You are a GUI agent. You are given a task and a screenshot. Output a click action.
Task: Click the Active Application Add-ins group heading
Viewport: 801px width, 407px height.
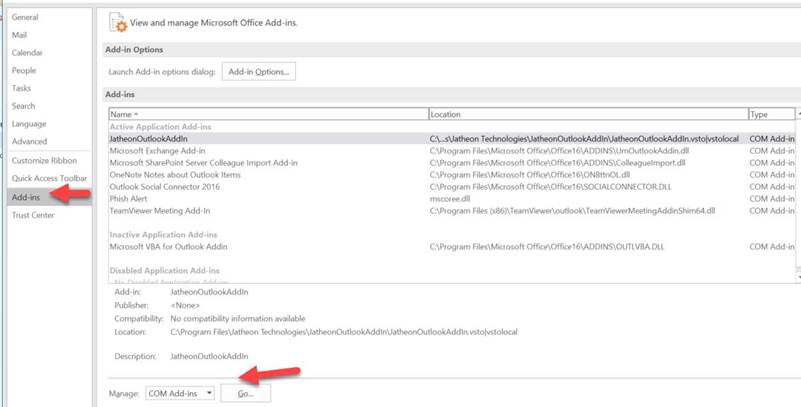[160, 127]
